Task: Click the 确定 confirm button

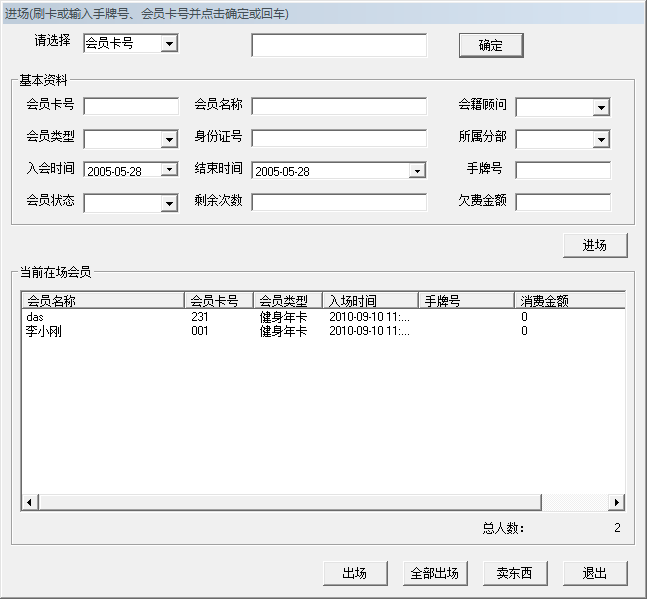Action: click(x=490, y=46)
